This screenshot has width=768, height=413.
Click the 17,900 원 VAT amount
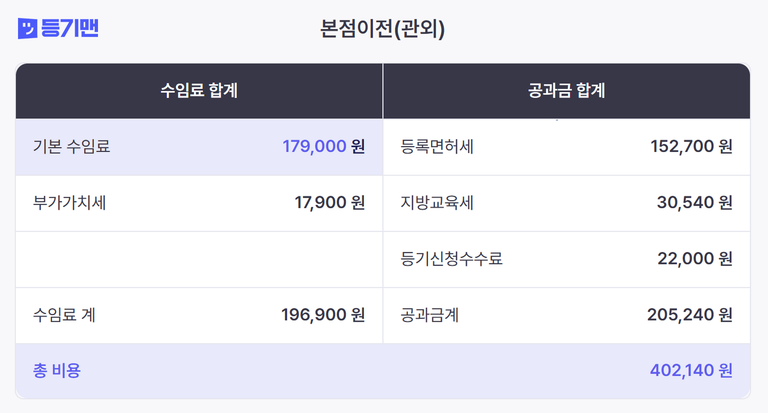click(x=329, y=203)
